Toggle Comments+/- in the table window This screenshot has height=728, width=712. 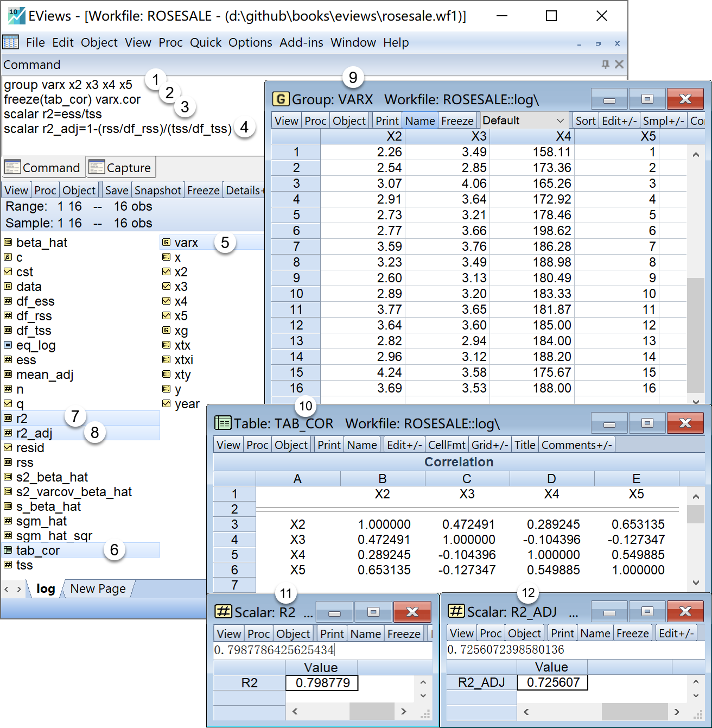click(x=576, y=445)
